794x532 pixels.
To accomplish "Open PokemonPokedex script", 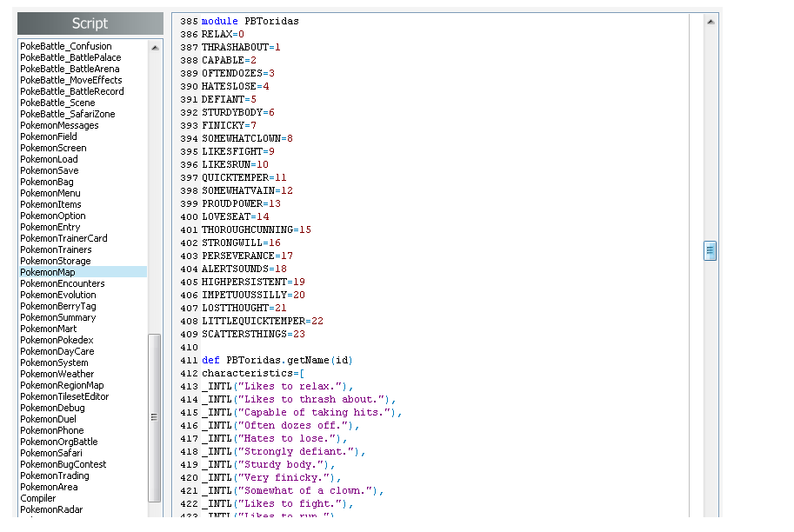I will [x=57, y=340].
